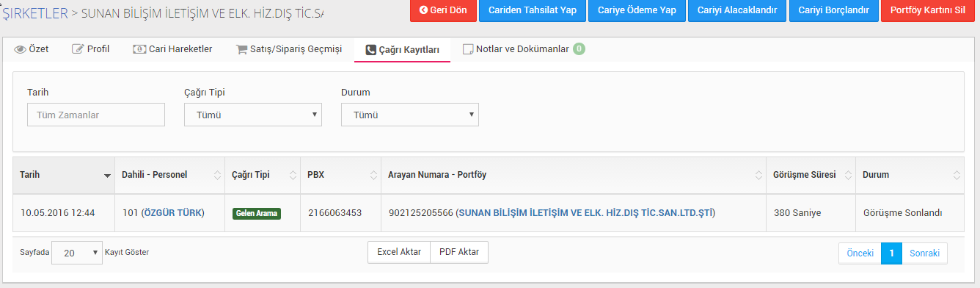Sort by Durum column header
The height and width of the screenshot is (288, 980).
click(x=910, y=175)
